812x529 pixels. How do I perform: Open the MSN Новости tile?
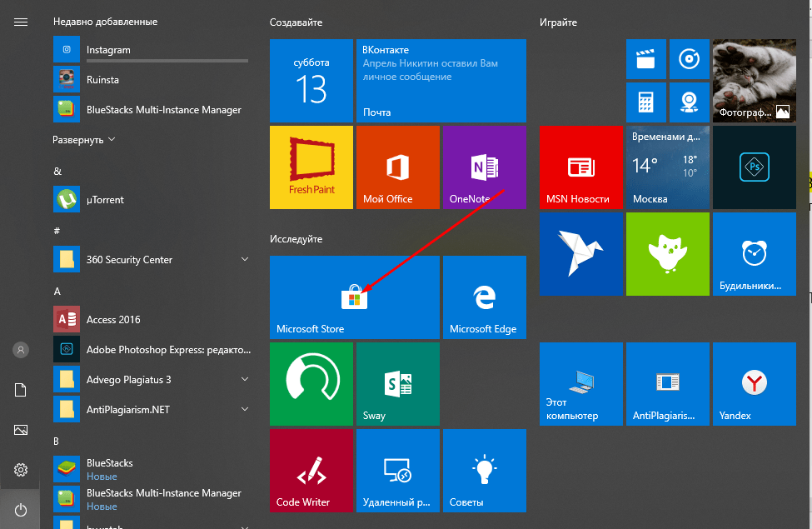(x=581, y=167)
